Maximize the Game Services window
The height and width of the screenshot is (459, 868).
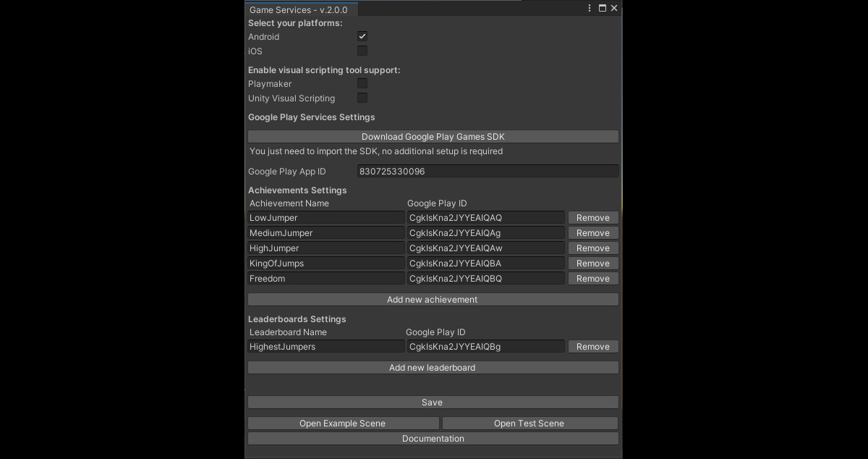click(602, 9)
